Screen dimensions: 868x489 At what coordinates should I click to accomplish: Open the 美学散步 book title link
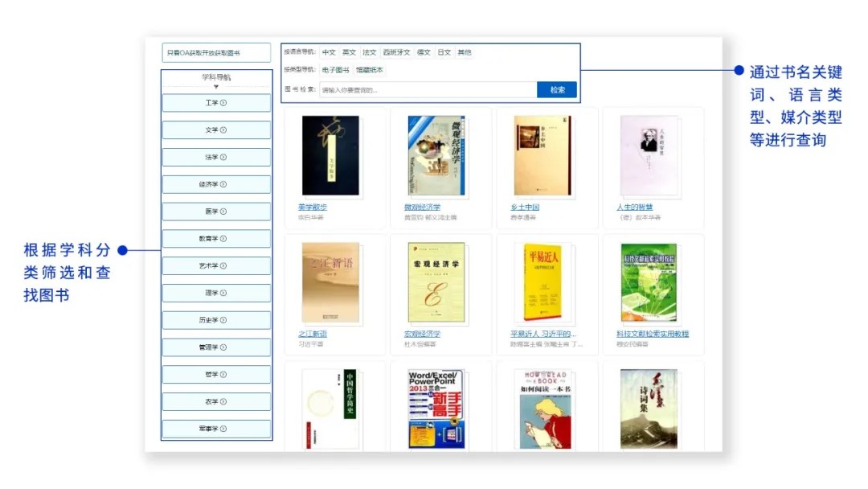pos(313,208)
